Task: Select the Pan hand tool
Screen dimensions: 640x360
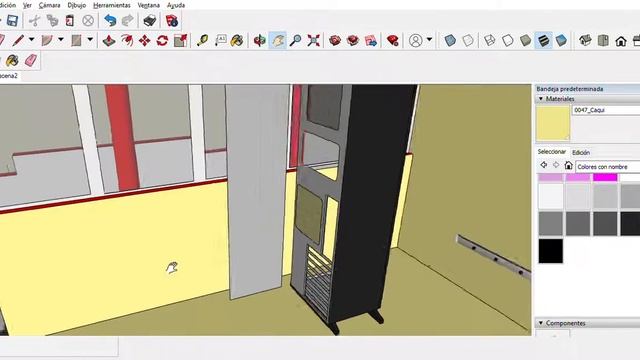Action: pyautogui.click(x=278, y=40)
